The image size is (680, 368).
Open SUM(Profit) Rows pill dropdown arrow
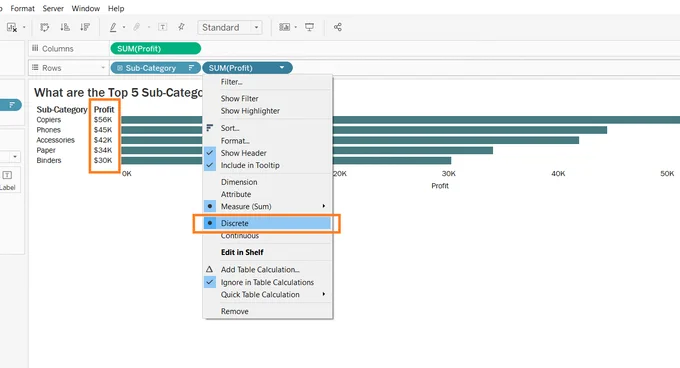click(282, 68)
